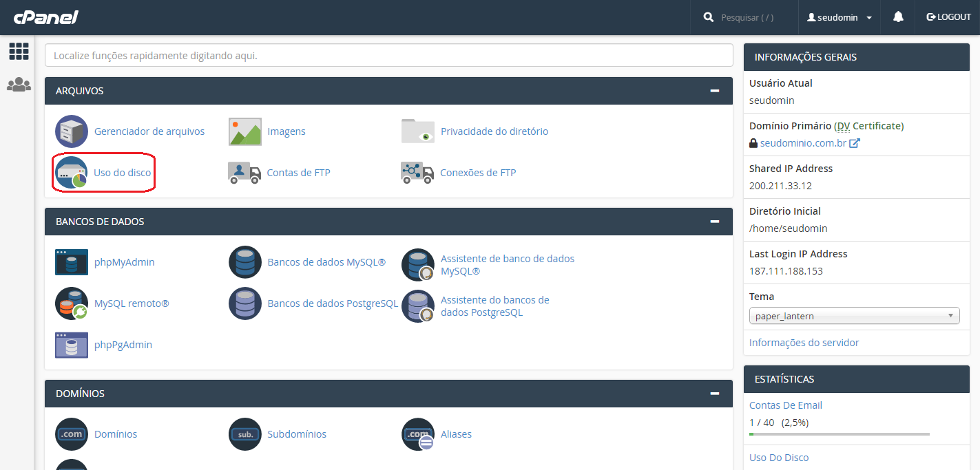Open the Uso do disco link
This screenshot has width=980, height=470.
[x=123, y=173]
